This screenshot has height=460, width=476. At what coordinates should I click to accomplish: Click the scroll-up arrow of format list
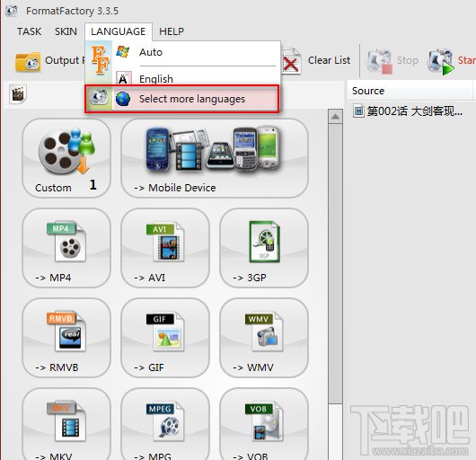pyautogui.click(x=335, y=117)
